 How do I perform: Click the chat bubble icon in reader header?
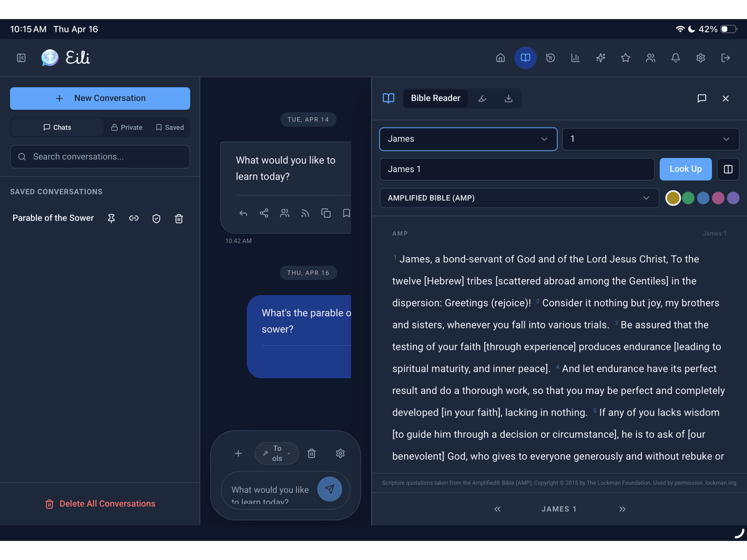click(x=702, y=98)
